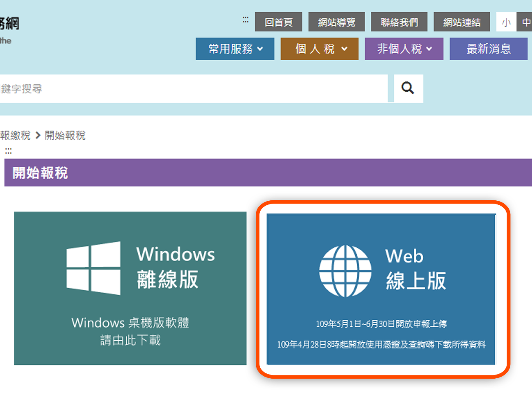Click 請由此下載 download text
Image resolution: width=532 pixels, height=395 pixels.
(131, 340)
